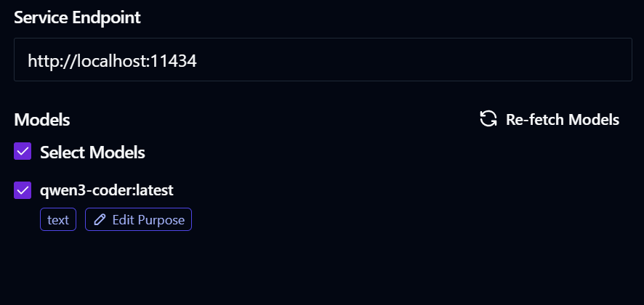Viewport: 644px width, 305px height.
Task: Uncheck the qwen3-coder:latest model checkbox
Action: (x=23, y=190)
